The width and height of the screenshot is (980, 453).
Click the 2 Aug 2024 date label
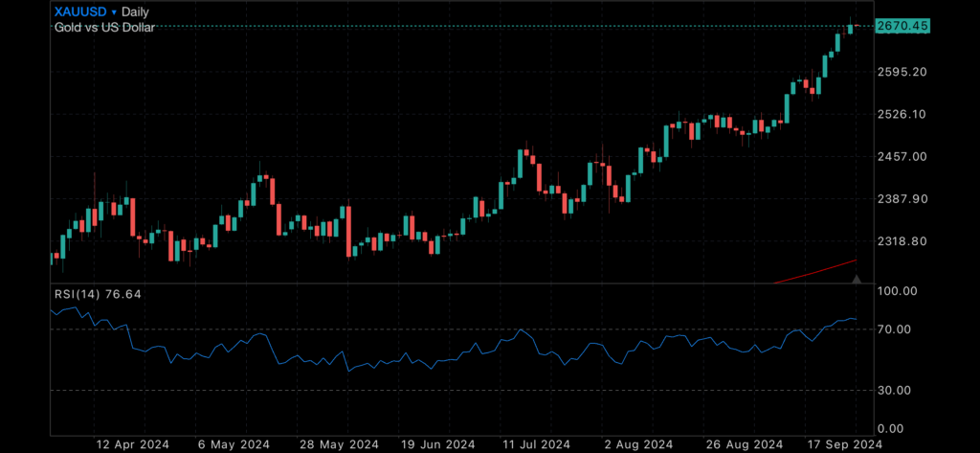[639, 444]
